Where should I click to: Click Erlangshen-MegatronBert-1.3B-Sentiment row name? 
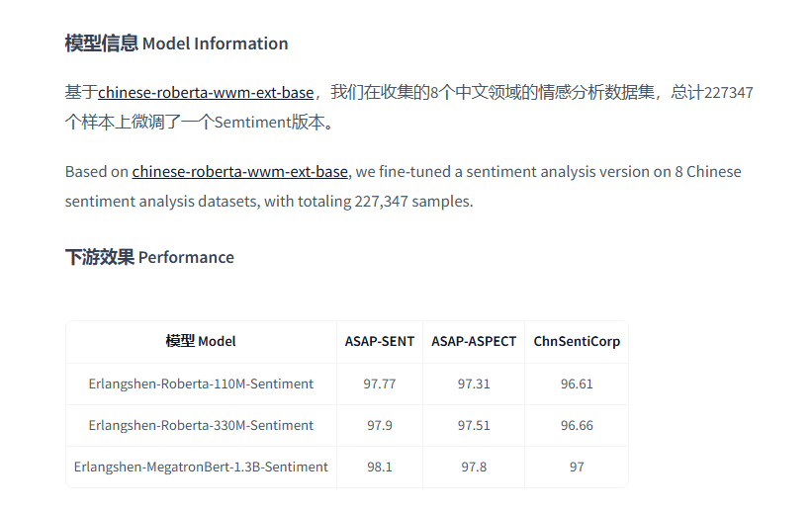click(x=201, y=467)
